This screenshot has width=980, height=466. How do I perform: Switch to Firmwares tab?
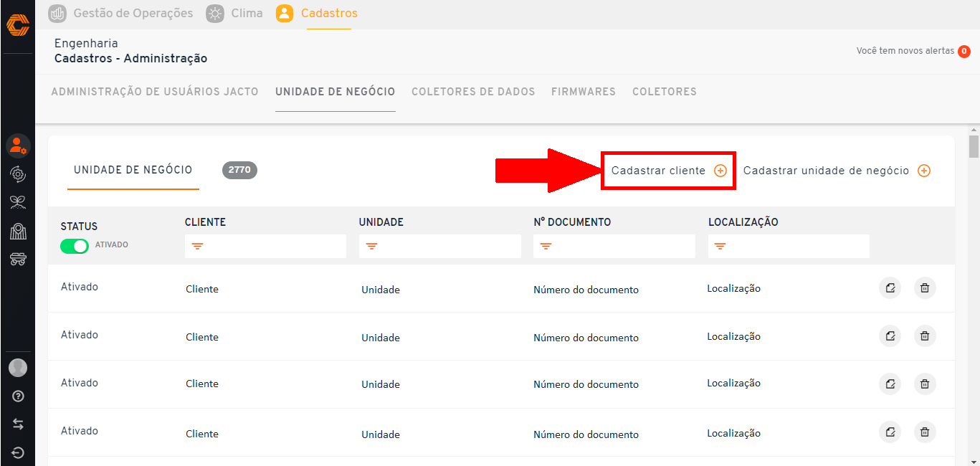584,92
